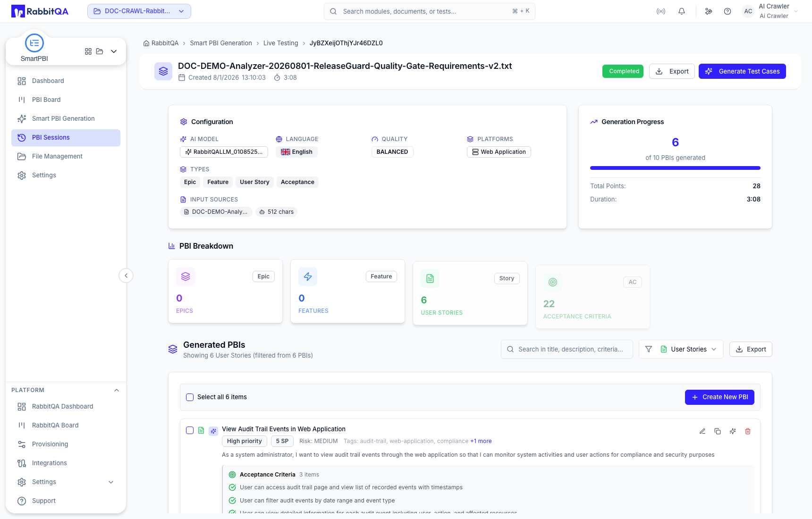Check Select all 6 items
812x519 pixels.
click(x=190, y=397)
